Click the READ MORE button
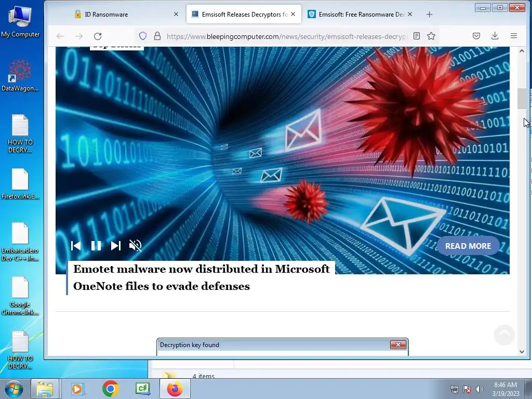The height and width of the screenshot is (399, 532). pos(468,246)
